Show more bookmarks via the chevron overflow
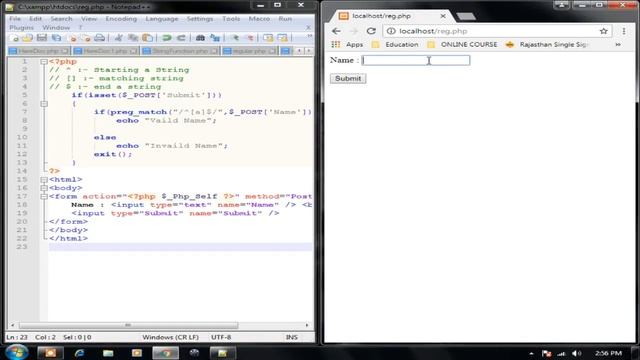The height and width of the screenshot is (360, 640). click(x=618, y=44)
